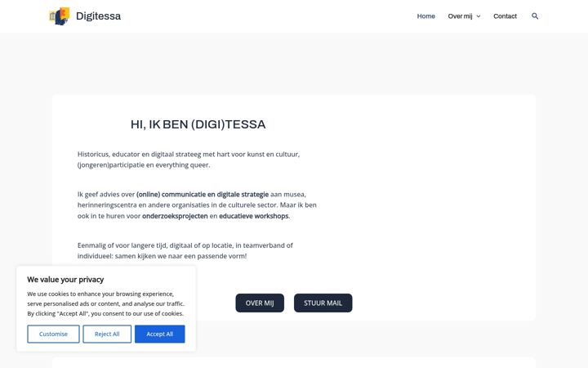The width and height of the screenshot is (588, 368).
Task: Click the We value your privacy heading
Action: (x=65, y=280)
